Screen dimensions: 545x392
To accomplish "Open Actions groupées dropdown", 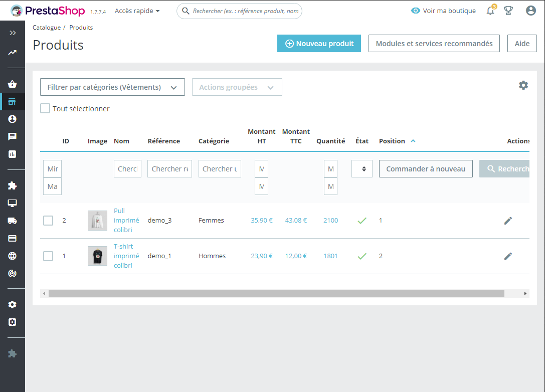I will click(237, 87).
